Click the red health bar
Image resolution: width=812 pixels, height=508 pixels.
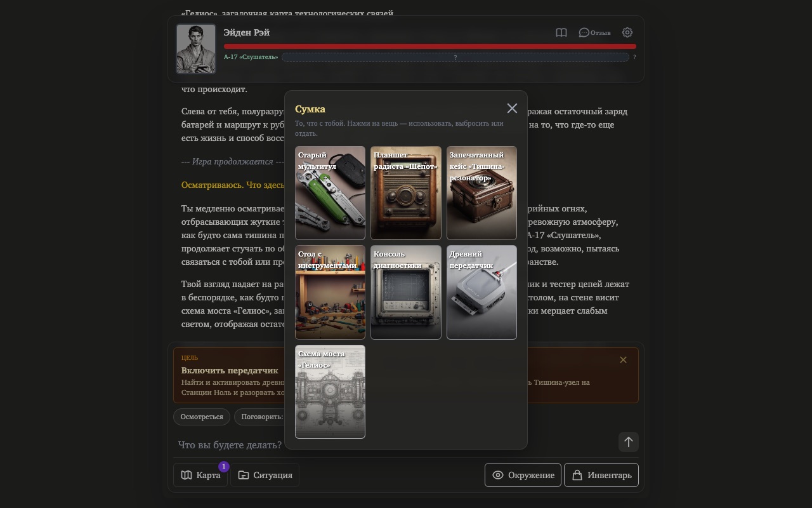tap(429, 46)
